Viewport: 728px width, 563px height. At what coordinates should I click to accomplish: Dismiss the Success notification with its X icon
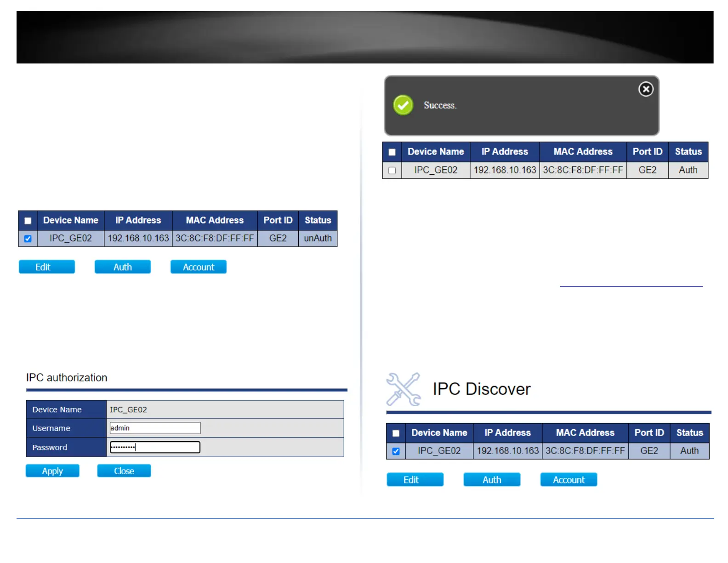(646, 89)
